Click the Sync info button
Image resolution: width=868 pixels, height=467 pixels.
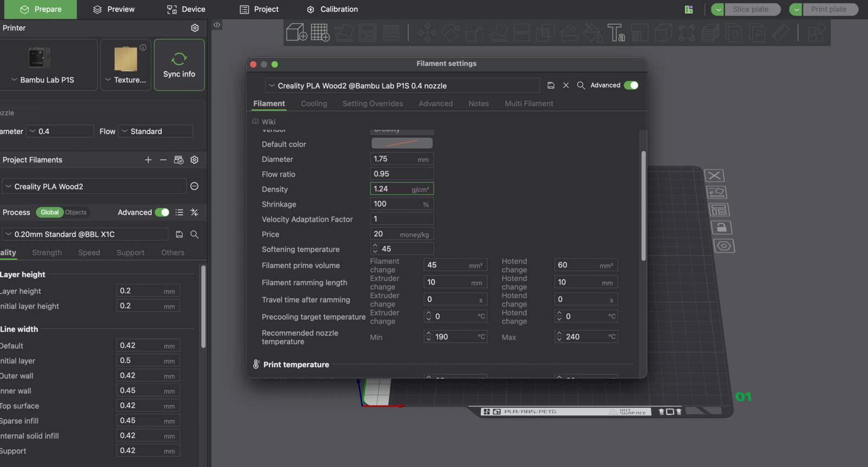tap(179, 65)
